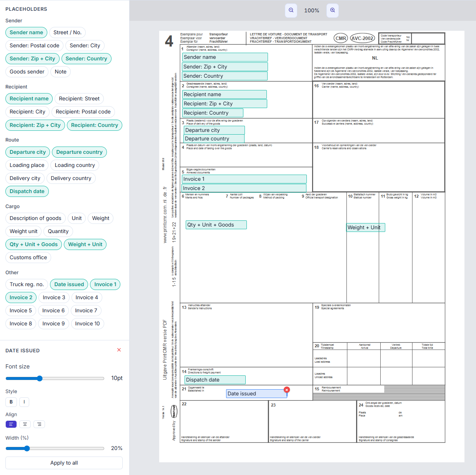Select Weight + Unit field on document
The height and width of the screenshot is (475, 476).
click(366, 228)
